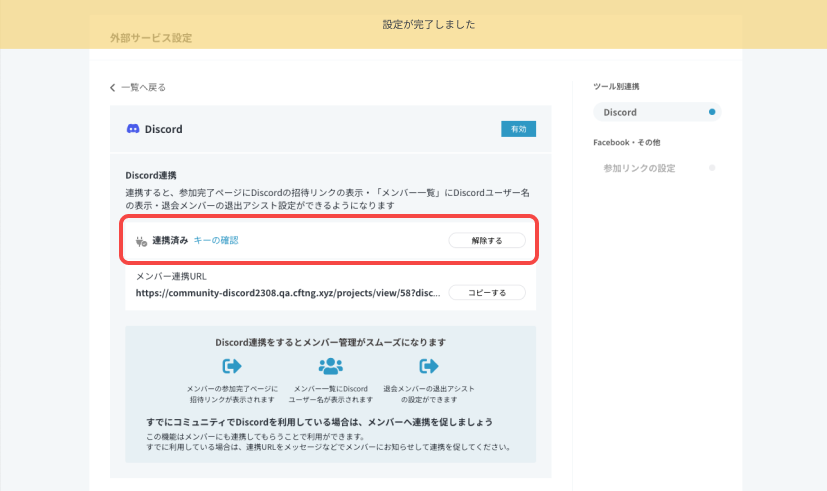
Task: Click the メンバー連携URL address text
Action: click(x=288, y=294)
